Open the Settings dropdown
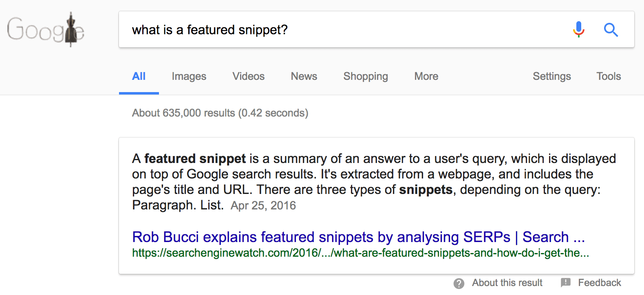Viewport: 644px width, 295px height. pos(552,76)
